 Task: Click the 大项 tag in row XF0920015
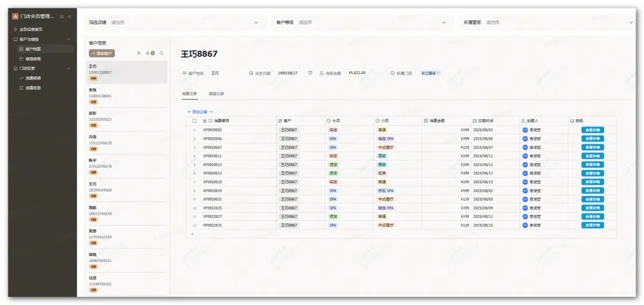pyautogui.click(x=333, y=182)
